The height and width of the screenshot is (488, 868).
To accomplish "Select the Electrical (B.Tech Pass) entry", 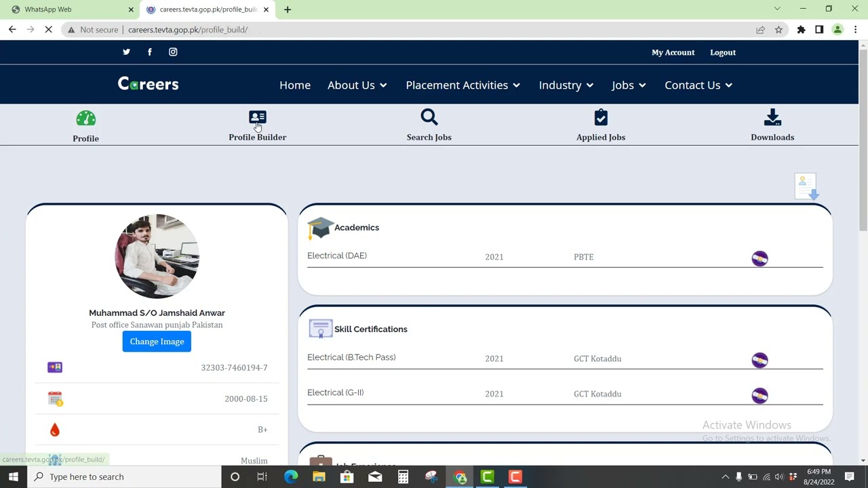I will point(351,357).
